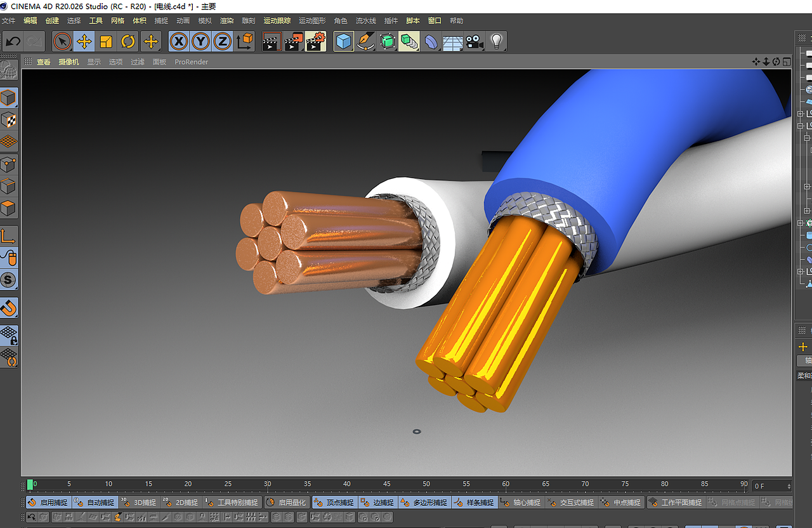
Task: Open the Floor environment icon
Action: point(453,42)
